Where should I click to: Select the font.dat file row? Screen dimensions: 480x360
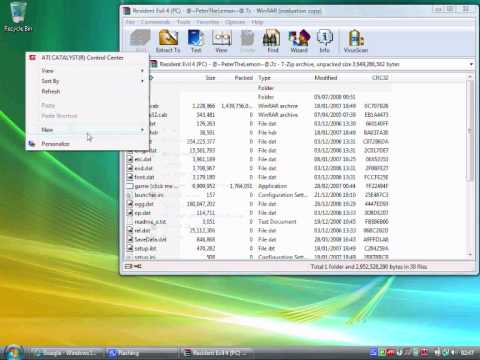pyautogui.click(x=258, y=177)
